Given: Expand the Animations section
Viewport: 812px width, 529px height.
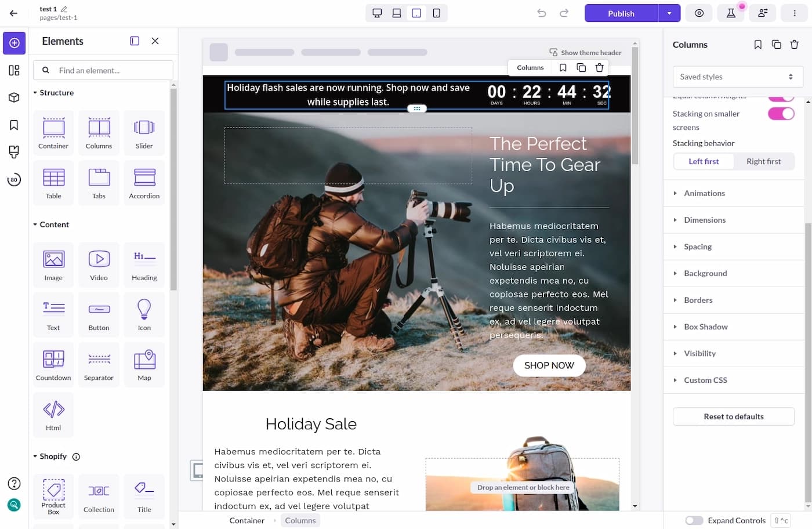Looking at the screenshot, I should coord(704,193).
